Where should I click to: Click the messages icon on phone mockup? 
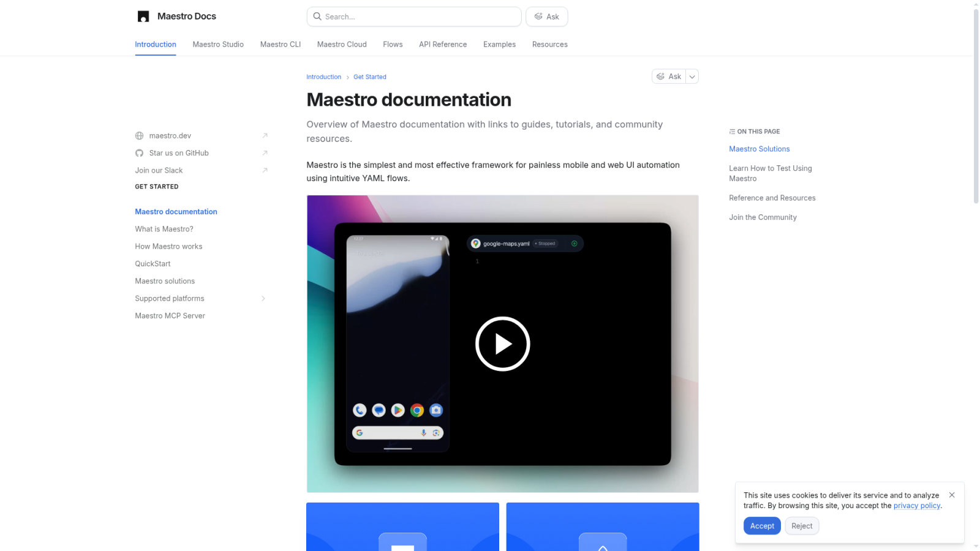pyautogui.click(x=379, y=410)
